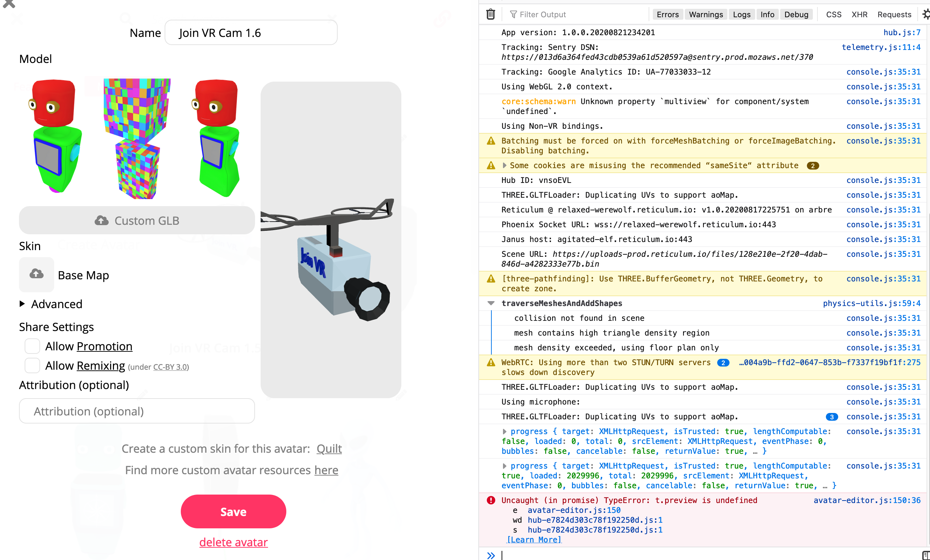Screen dimensions: 930x560
Task: Close the avatar editor with the X icon
Action: point(9,4)
